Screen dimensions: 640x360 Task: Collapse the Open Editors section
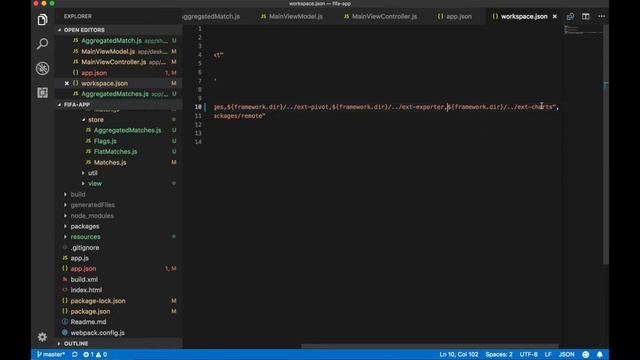(x=84, y=30)
